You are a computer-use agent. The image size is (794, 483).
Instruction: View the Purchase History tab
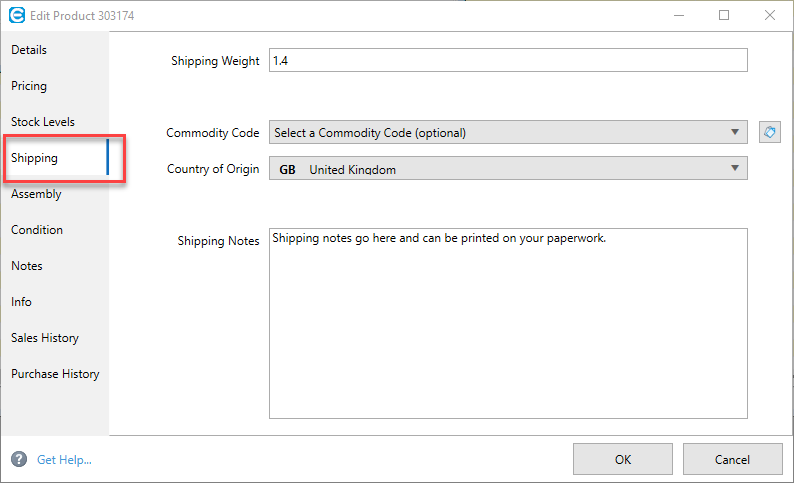pos(55,374)
